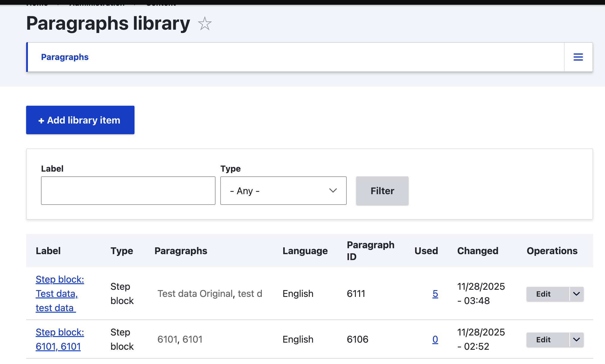Click the Used column header

coord(426,251)
